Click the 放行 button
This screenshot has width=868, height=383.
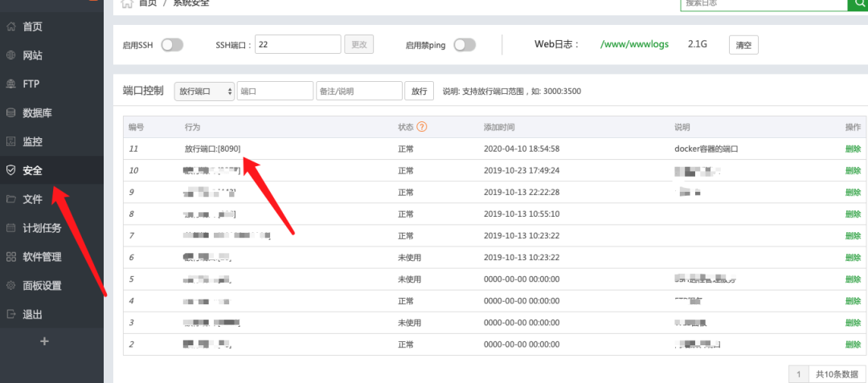point(419,92)
